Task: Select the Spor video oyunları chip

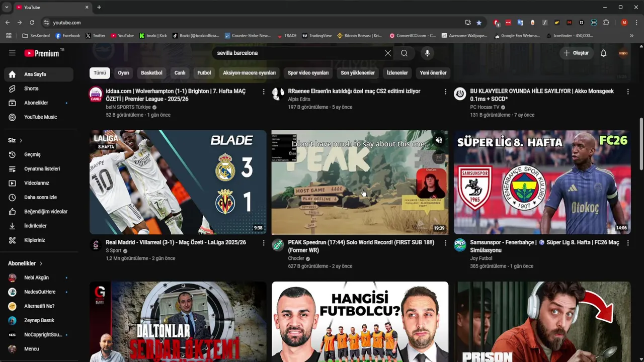Action: coord(308,73)
